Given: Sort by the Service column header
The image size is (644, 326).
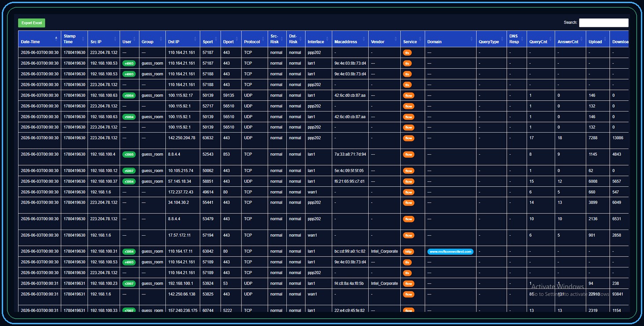Looking at the screenshot, I should (412, 39).
